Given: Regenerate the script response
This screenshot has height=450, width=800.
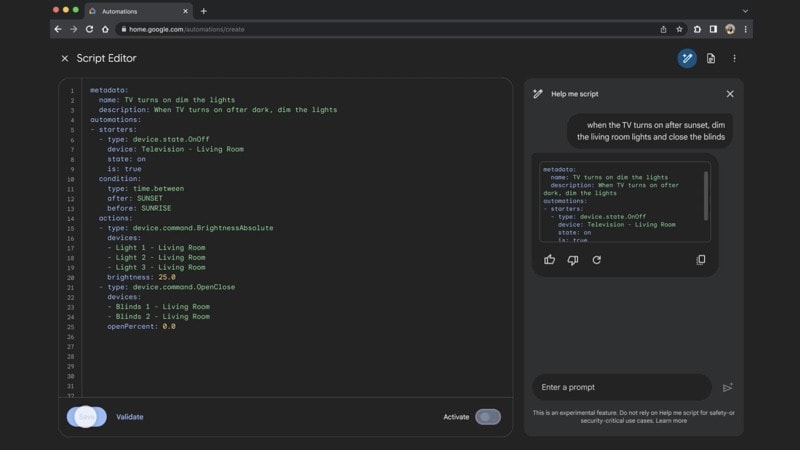Looking at the screenshot, I should tap(596, 260).
